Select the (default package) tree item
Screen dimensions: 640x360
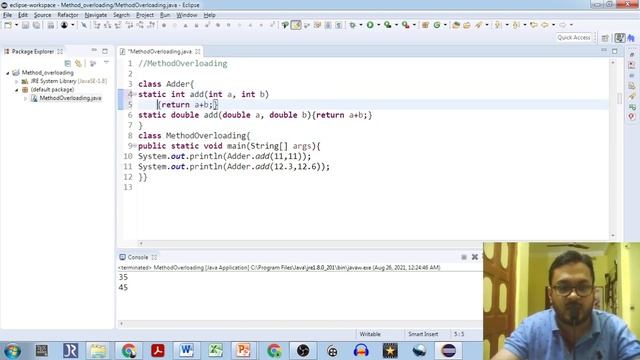(52, 90)
